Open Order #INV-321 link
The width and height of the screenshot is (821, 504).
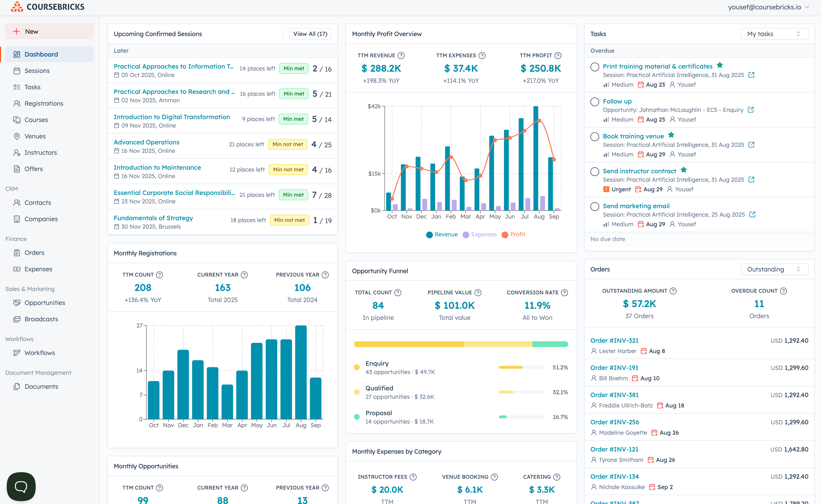pos(614,340)
